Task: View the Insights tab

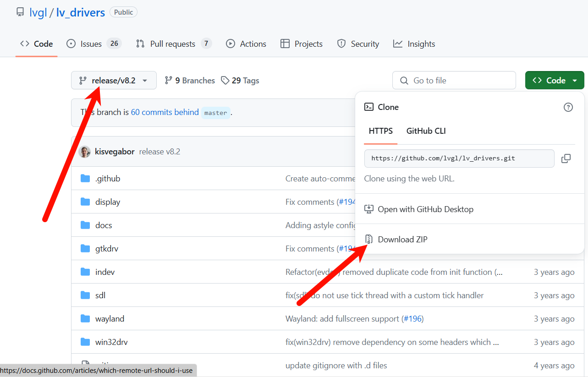Action: click(414, 44)
